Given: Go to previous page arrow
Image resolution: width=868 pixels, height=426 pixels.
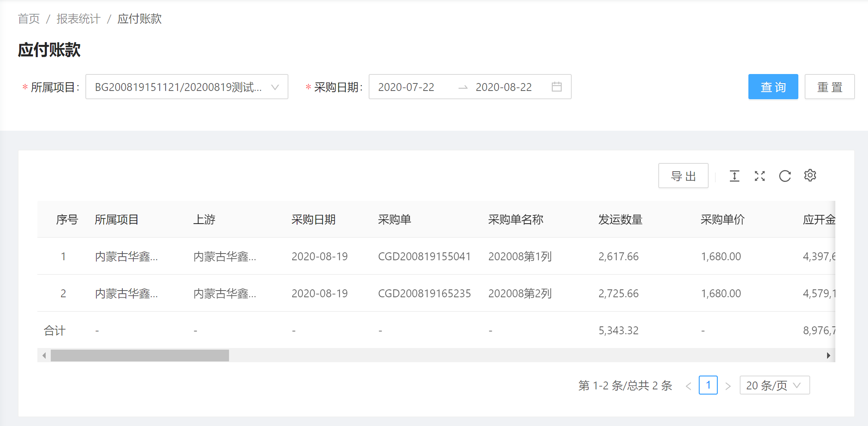Looking at the screenshot, I should pyautogui.click(x=688, y=386).
